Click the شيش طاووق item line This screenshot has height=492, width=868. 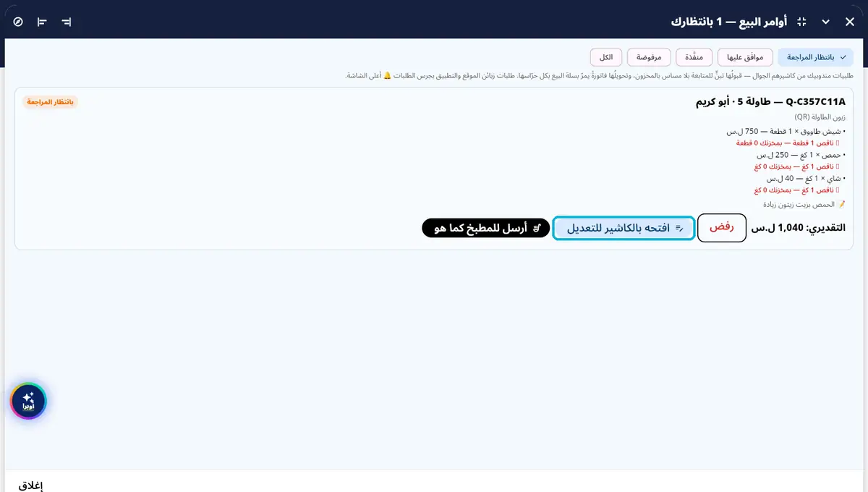[x=786, y=131]
